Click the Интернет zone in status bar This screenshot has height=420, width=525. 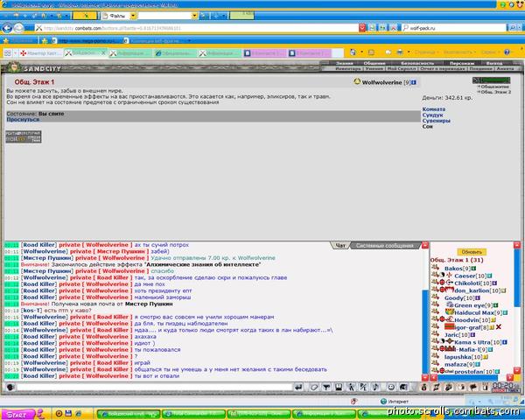point(395,402)
